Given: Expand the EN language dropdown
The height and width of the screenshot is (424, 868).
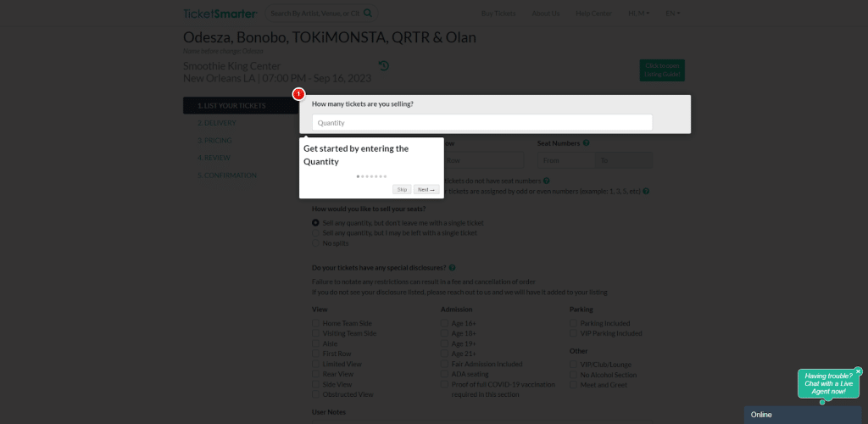Looking at the screenshot, I should tap(672, 13).
